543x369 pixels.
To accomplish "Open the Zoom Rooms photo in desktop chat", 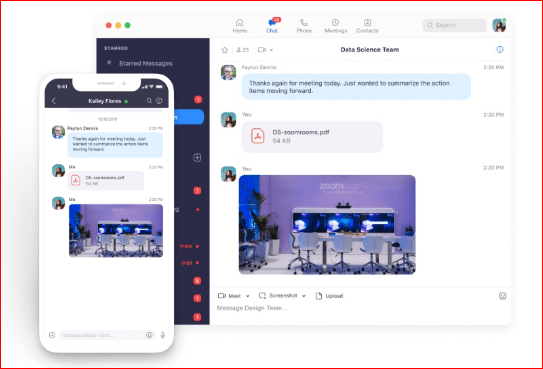I will 327,225.
